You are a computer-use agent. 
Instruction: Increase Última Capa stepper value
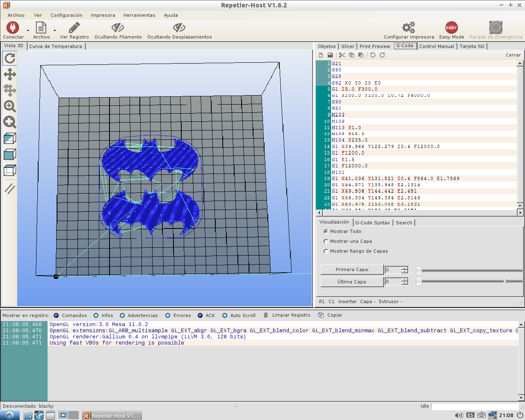click(x=405, y=280)
